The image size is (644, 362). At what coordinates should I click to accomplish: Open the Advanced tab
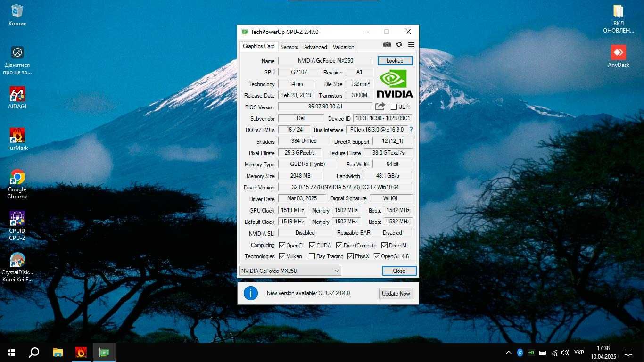[x=315, y=47]
